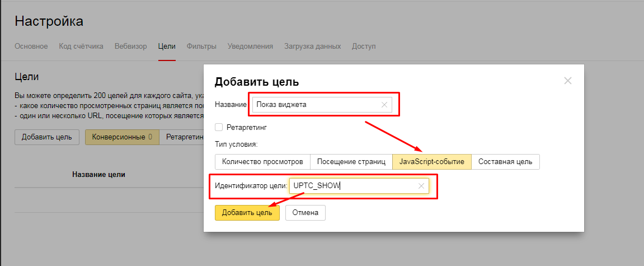Viewport: 644px width, 266px height.
Task: Open the Код счётчика tab
Action: [x=81, y=46]
